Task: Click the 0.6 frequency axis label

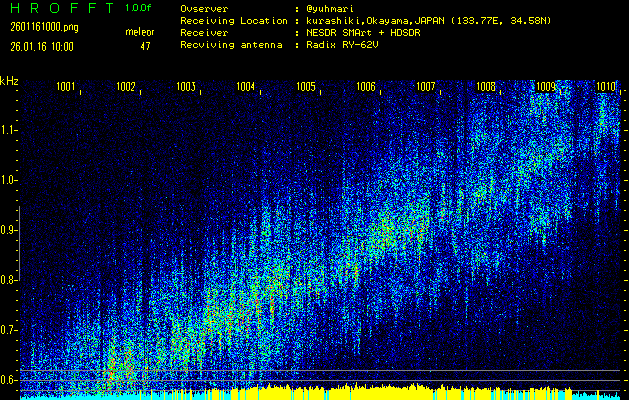Action: click(9, 380)
